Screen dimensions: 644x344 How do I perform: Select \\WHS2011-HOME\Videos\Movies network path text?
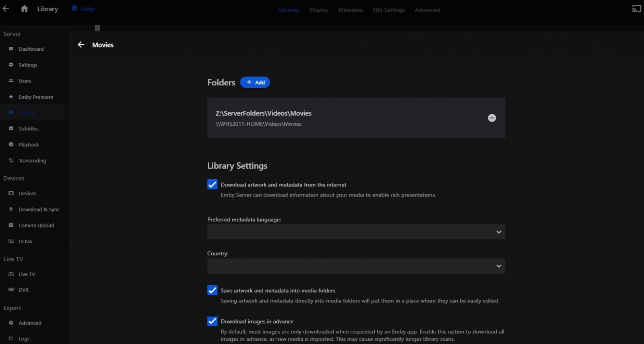[x=258, y=124]
